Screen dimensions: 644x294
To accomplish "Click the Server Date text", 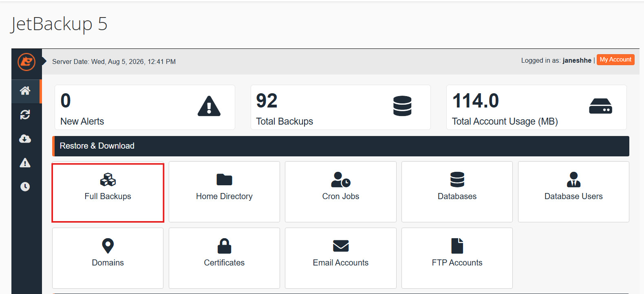I will [114, 61].
